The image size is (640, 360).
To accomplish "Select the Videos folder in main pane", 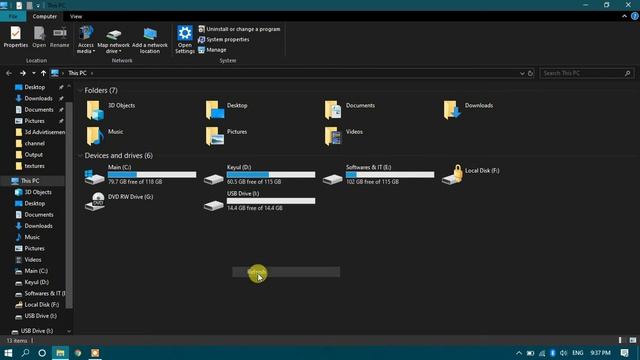I will [x=344, y=136].
